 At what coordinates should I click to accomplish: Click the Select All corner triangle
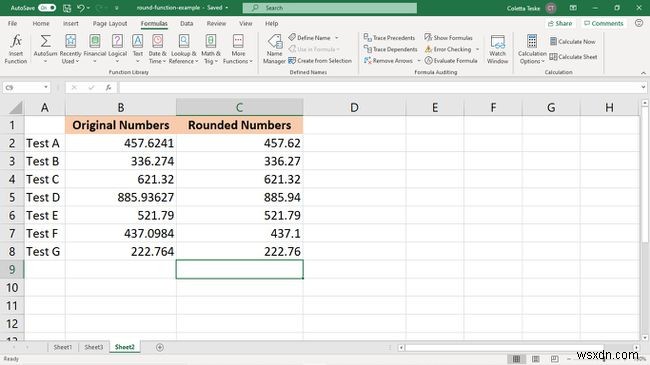15,108
